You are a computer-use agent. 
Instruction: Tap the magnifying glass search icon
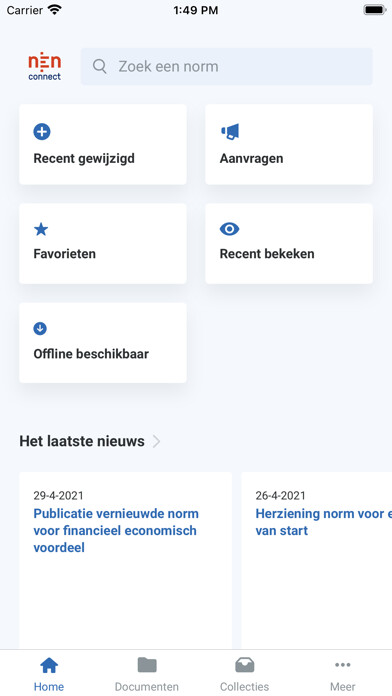pos(100,67)
